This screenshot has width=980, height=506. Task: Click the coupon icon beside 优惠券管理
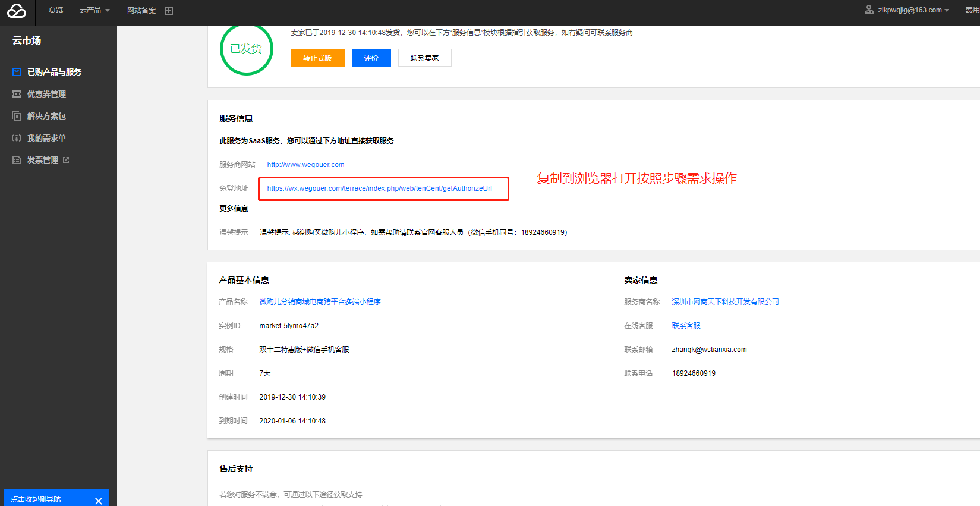click(x=17, y=94)
